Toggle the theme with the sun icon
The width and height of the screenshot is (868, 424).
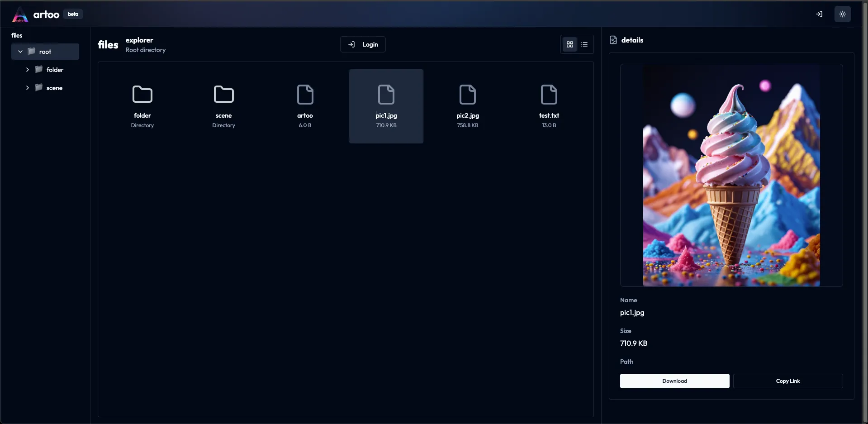(x=842, y=14)
